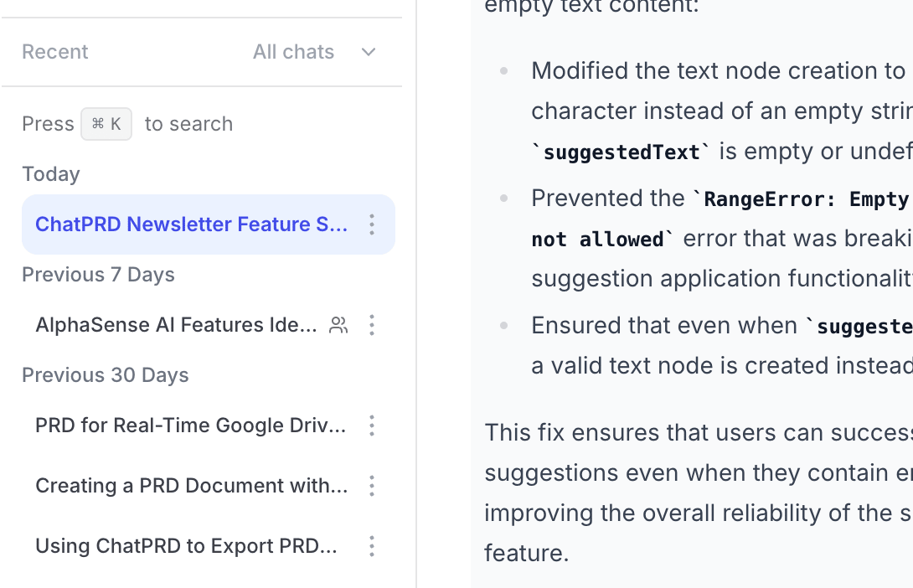Click the suggestedText code snippet
Screen dimensions: 913x588
[x=621, y=152]
